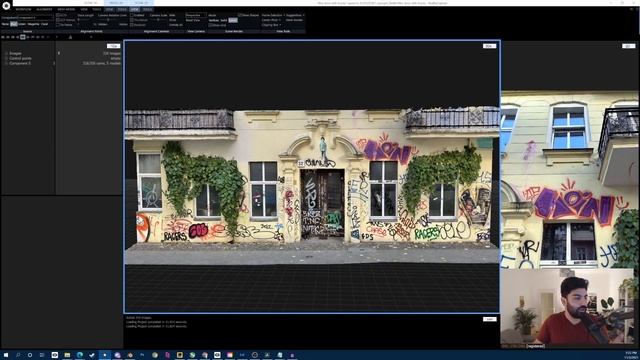The image size is (640, 360).
Task: Open the Center Pivot dropdown
Action: pos(271,20)
